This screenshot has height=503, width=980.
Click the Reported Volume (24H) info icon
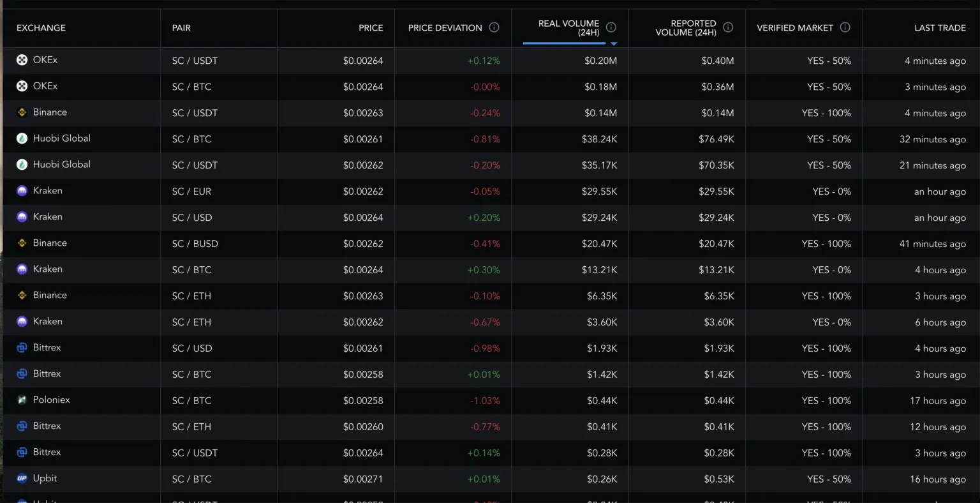728,27
